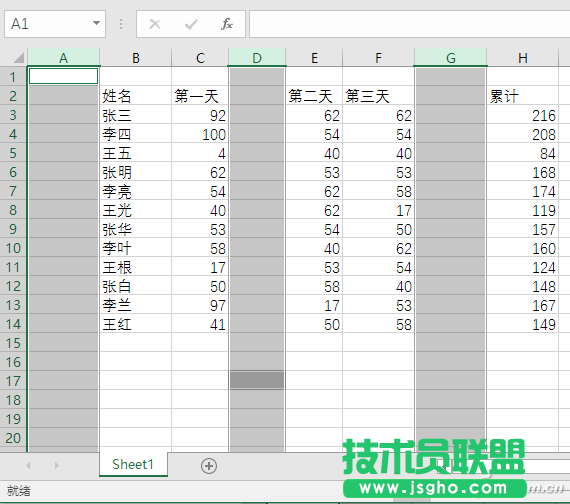Switch to the Sheet1 tab
Viewport: 570px width, 504px height.
click(x=133, y=464)
